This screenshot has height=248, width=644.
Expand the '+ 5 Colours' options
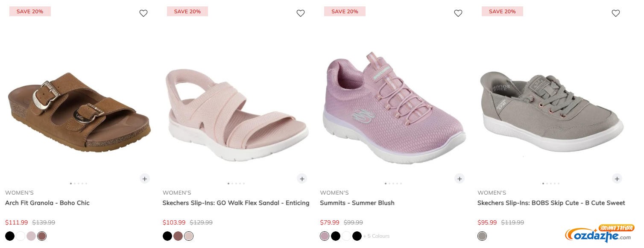click(x=376, y=236)
